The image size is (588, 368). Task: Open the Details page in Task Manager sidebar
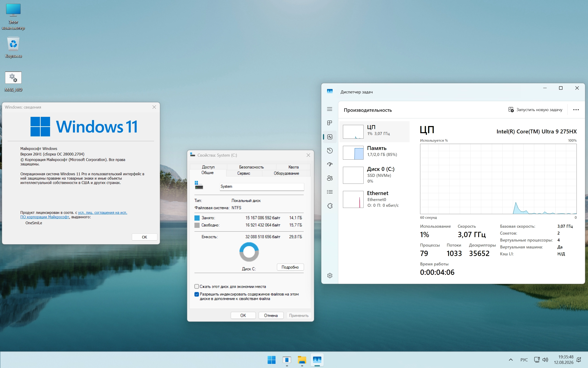click(x=330, y=192)
